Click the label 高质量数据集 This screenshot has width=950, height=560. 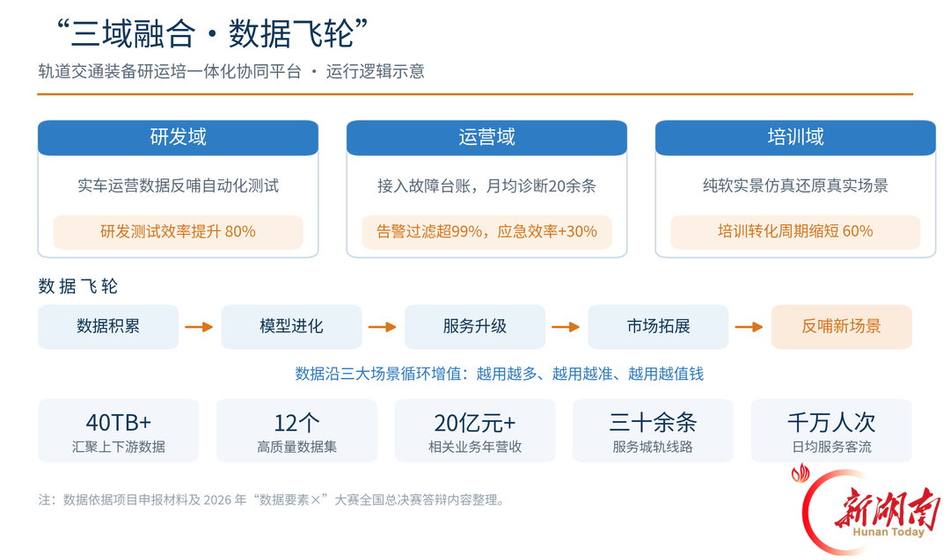(297, 447)
